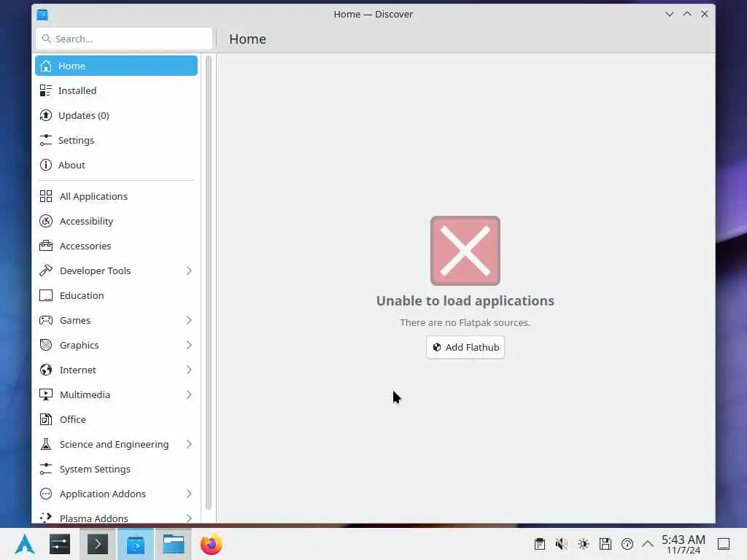Expand the Multimedia subcategories chevron
747x560 pixels.
[189, 394]
